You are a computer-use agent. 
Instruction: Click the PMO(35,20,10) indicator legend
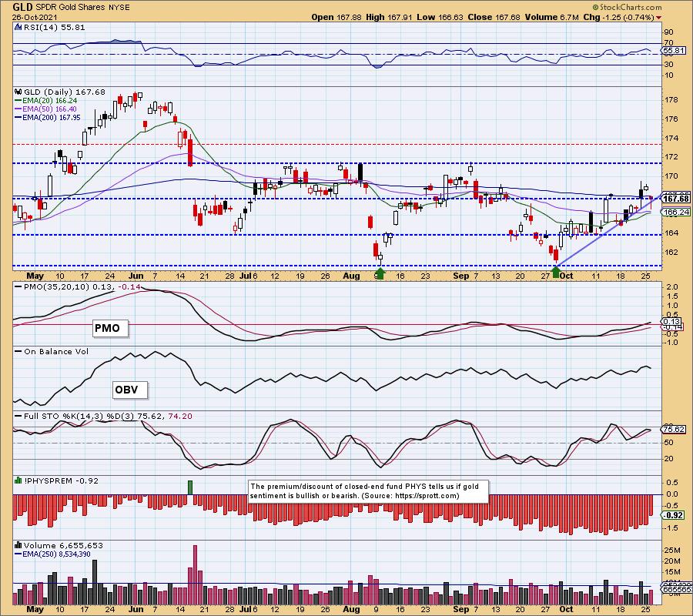coord(78,286)
